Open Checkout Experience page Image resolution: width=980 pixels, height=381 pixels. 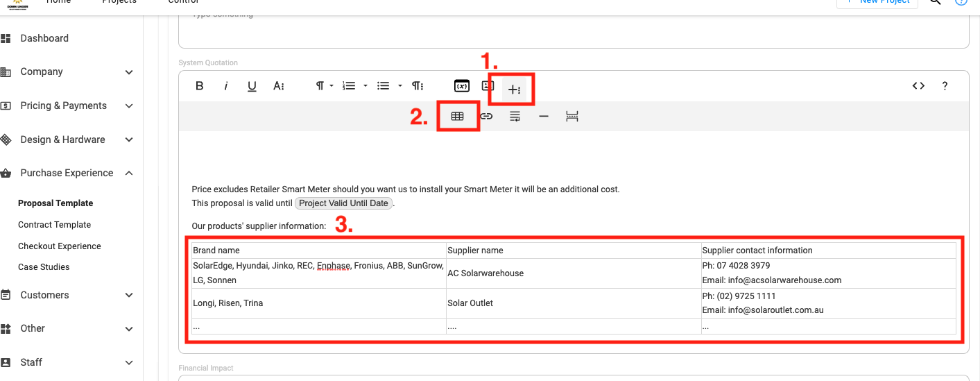point(60,246)
